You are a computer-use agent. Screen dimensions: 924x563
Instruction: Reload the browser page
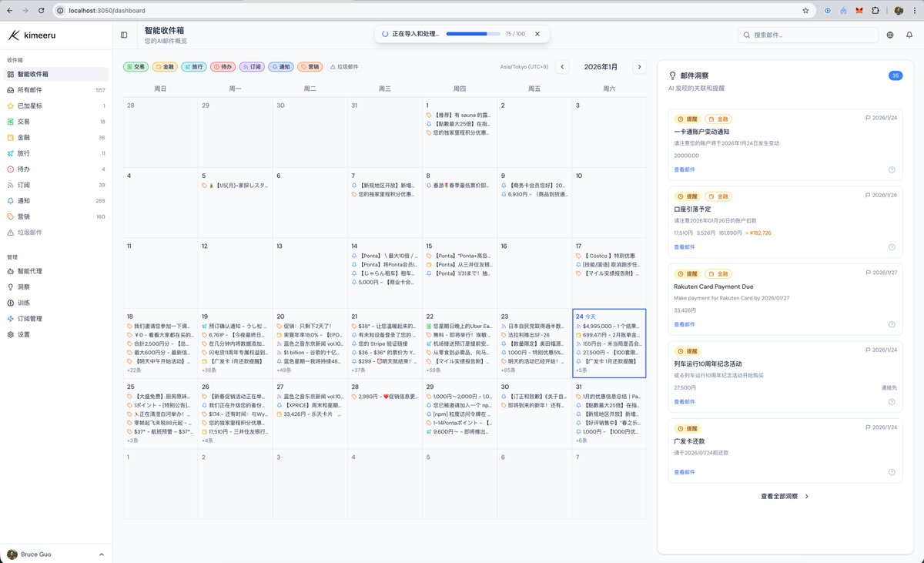click(x=42, y=11)
